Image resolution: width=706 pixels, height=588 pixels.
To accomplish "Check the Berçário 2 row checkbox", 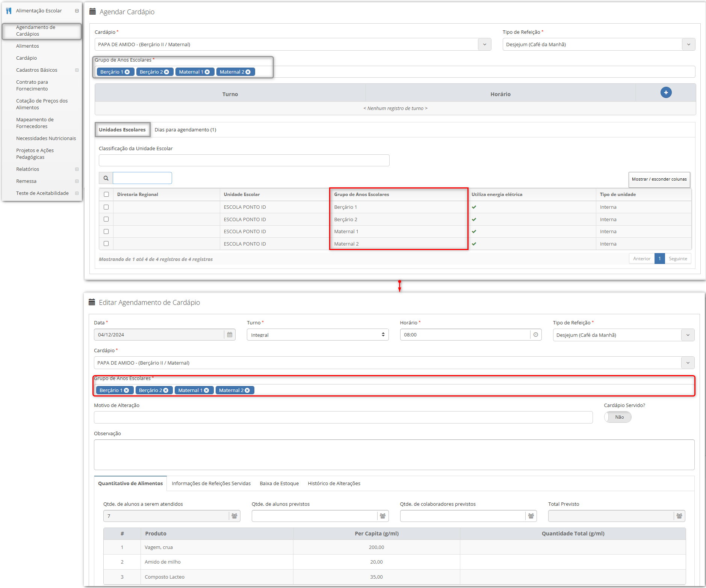I will 106,219.
